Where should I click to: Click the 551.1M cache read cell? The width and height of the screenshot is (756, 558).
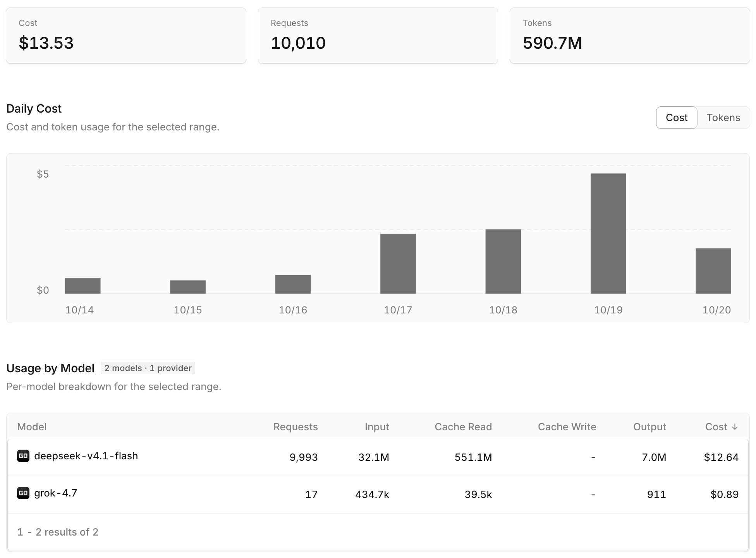click(473, 457)
